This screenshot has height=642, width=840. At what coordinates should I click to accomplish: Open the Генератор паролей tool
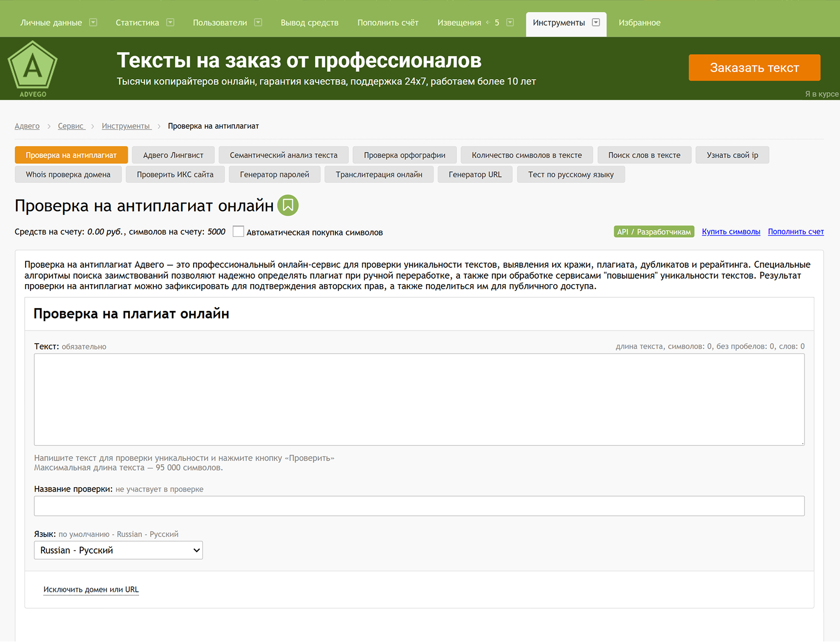(x=274, y=175)
